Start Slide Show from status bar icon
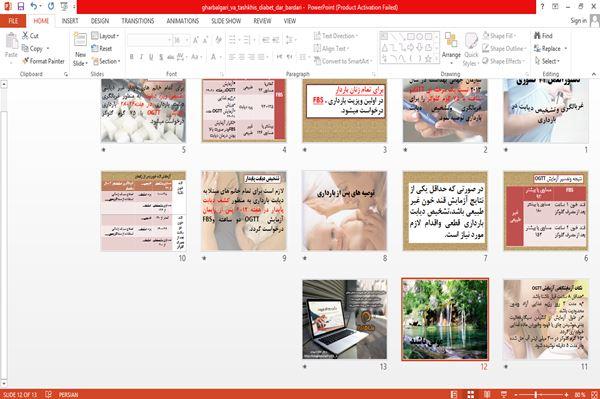Viewport: 600px width, 399px height. [504, 394]
